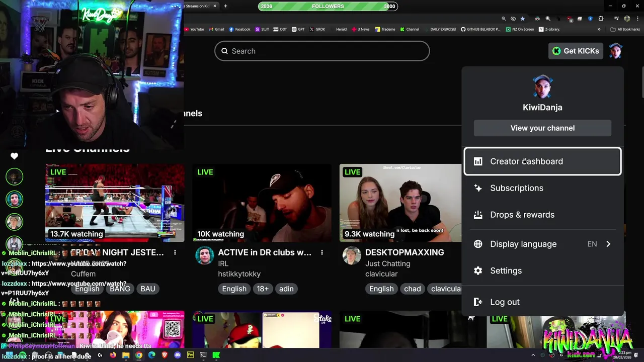The height and width of the screenshot is (362, 644).
Task: Click the Discord icon in taskbar
Action: pyautogui.click(x=177, y=355)
